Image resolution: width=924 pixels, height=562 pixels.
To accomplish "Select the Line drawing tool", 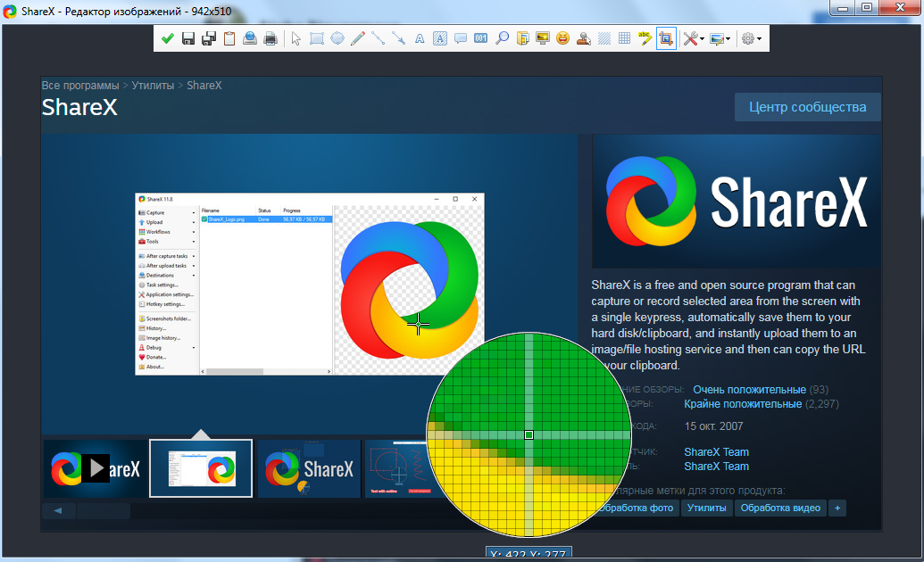I will click(x=379, y=39).
